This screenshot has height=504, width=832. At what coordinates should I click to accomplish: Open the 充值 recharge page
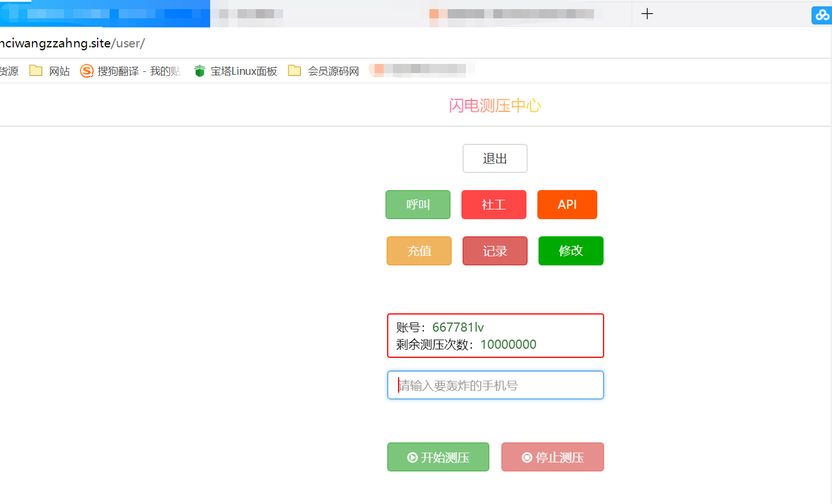(419, 251)
